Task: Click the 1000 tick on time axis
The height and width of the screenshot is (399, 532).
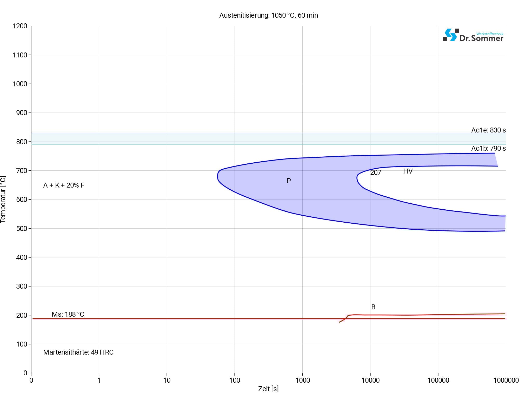Action: 302,380
